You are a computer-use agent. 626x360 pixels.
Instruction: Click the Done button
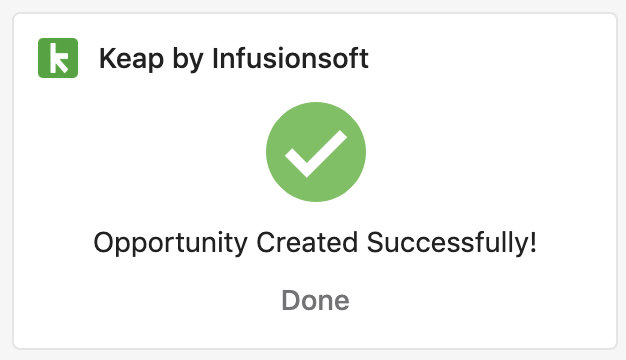click(x=315, y=300)
